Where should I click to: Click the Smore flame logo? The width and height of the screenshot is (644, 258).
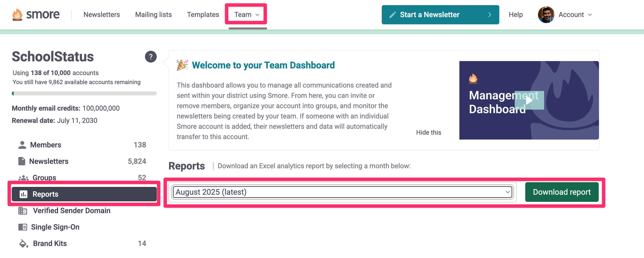pos(17,14)
